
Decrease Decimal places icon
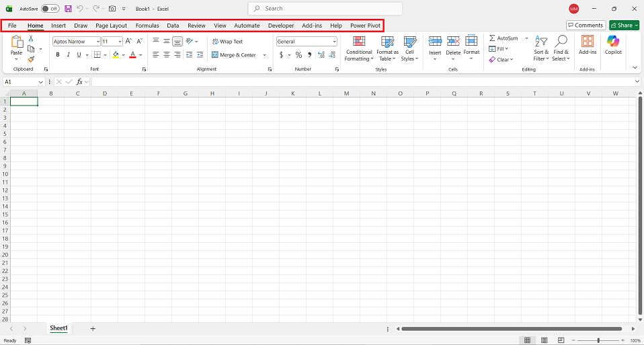[x=333, y=54]
